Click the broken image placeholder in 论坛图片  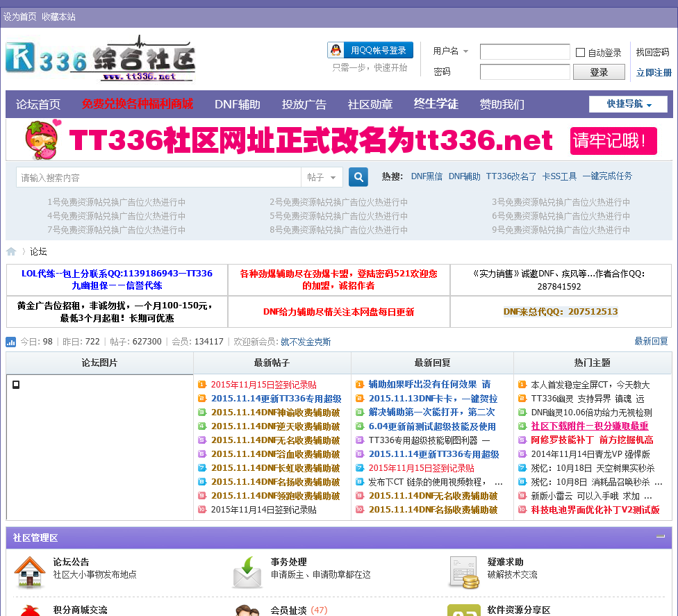pos(16,384)
